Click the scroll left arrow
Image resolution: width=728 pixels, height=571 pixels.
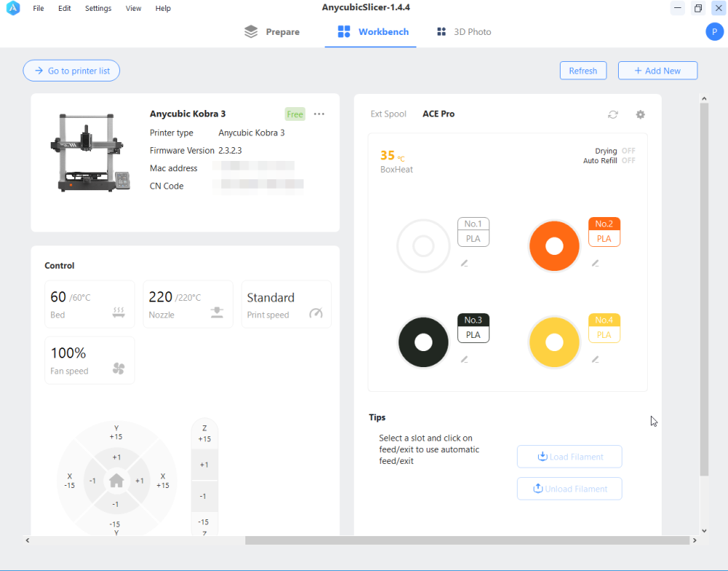pyautogui.click(x=28, y=540)
